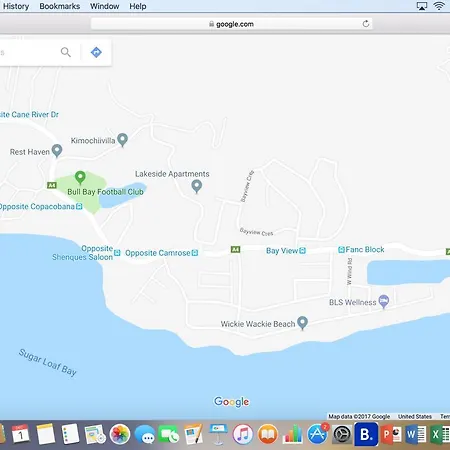Click the United States link in map footer
450x450 pixels.
pyautogui.click(x=415, y=416)
